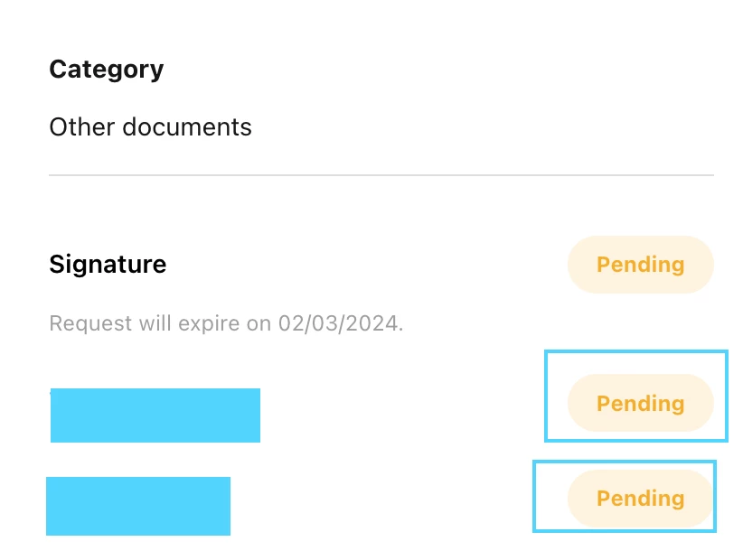Select the wider blue redaction block
Viewport: 743px width, 560px height.
click(155, 415)
